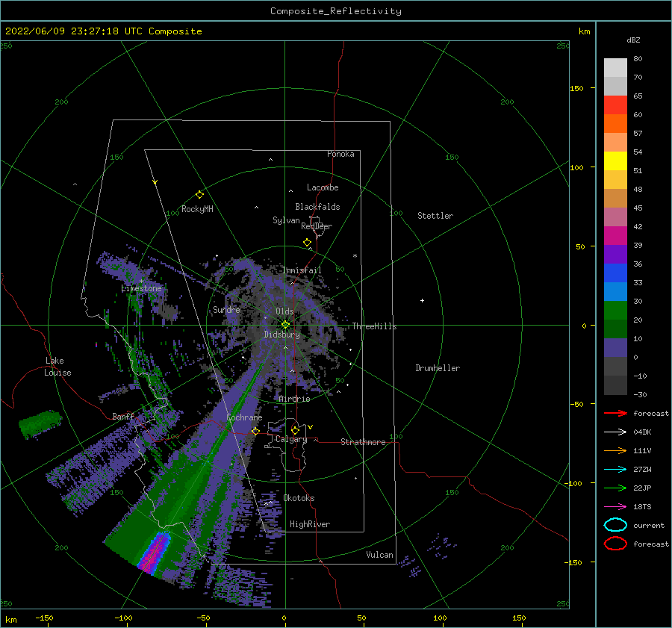Viewport: 672px width, 628px height.
Task: Click the Sundre town label
Action: 226,309
